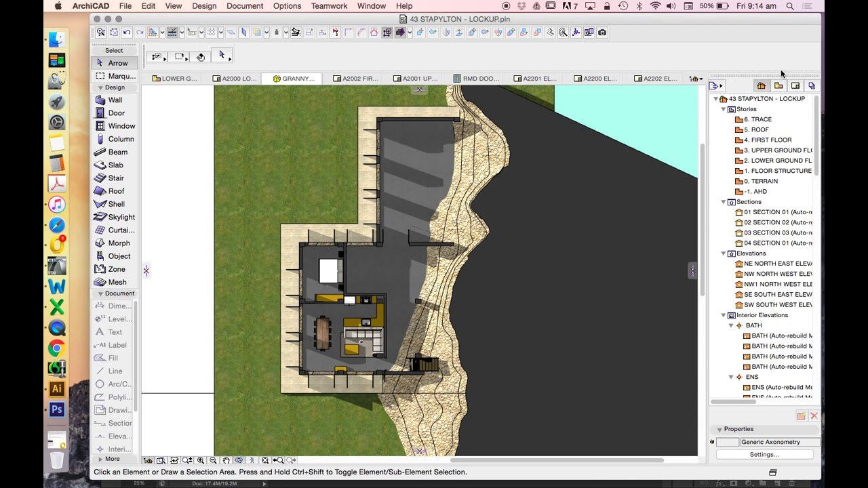Screen dimensions: 868x488
Task: Open the Options menu
Action: [x=288, y=6]
